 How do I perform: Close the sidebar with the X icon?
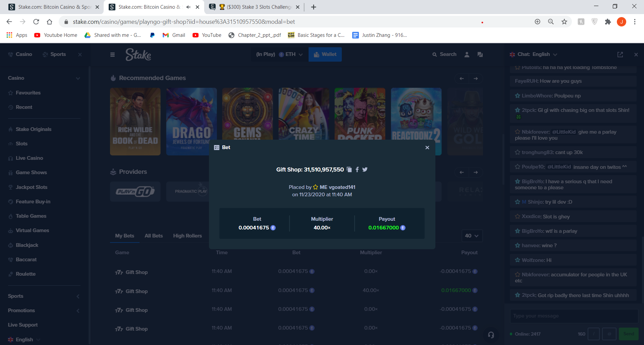click(80, 54)
